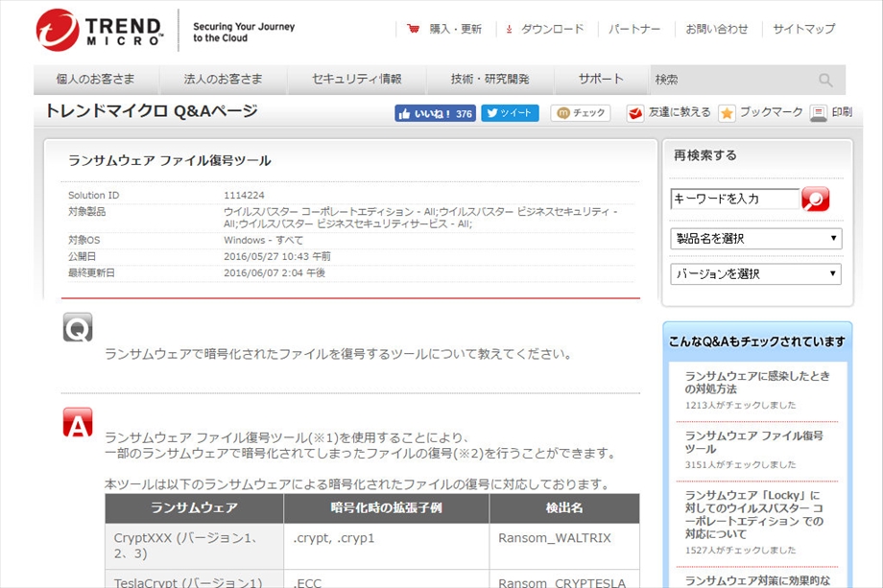Click the shopping cart icon beside 購入・更新

click(414, 29)
